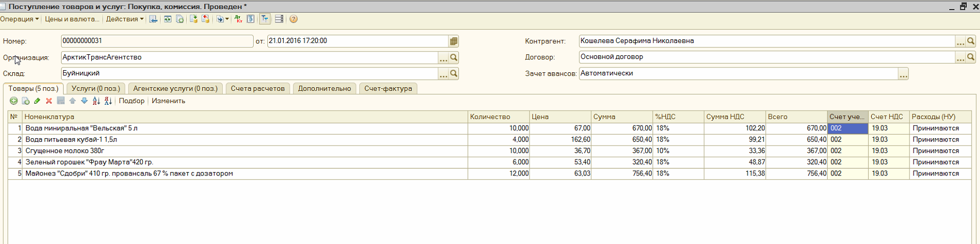Open the calendar picker next to date
Image resolution: width=980 pixels, height=244 pixels.
[x=454, y=41]
